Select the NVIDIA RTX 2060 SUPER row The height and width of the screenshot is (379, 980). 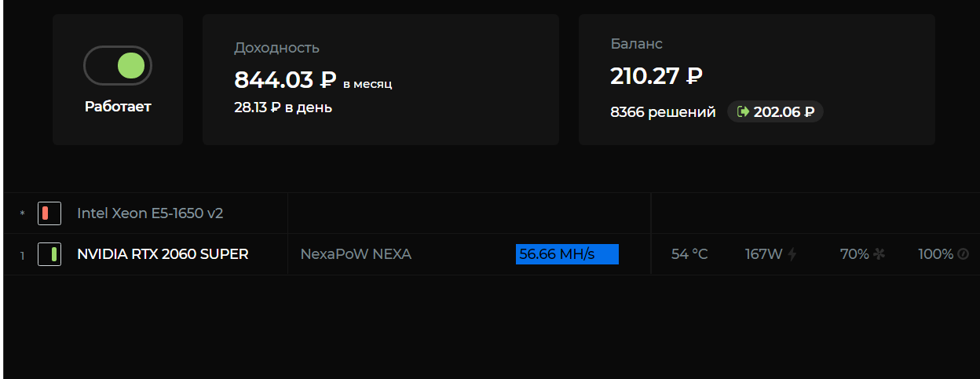click(492, 254)
